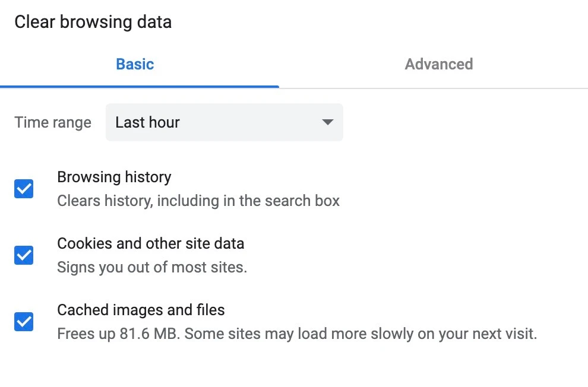Viewport: 588px width, 387px height.
Task: Click empty space right of the Time range dropdown
Action: click(x=463, y=123)
